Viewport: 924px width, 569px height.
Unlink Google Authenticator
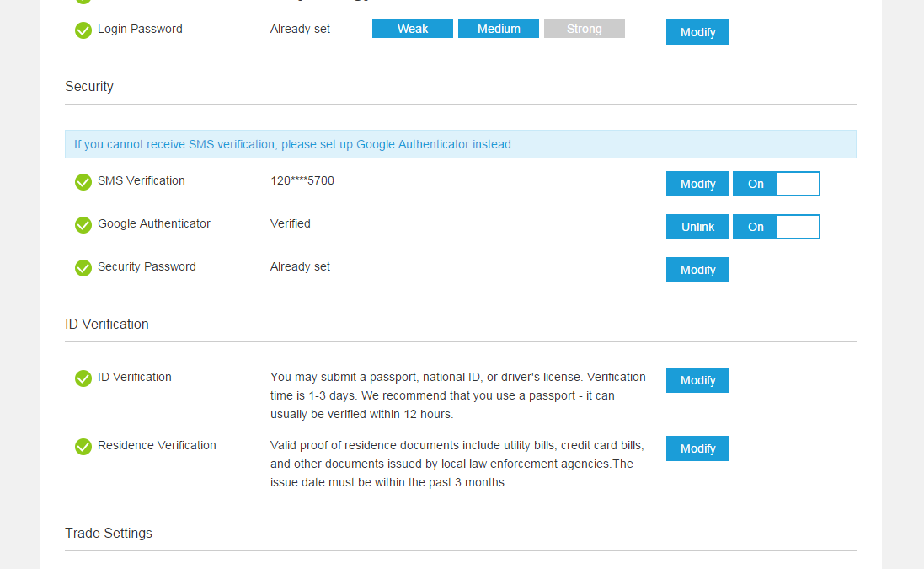point(697,227)
